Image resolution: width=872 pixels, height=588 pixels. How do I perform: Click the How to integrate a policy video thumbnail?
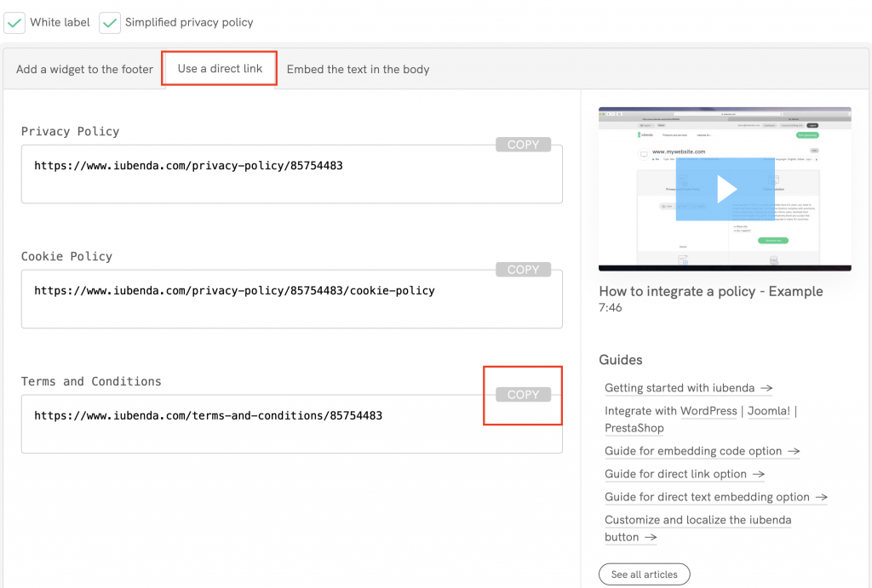(725, 189)
